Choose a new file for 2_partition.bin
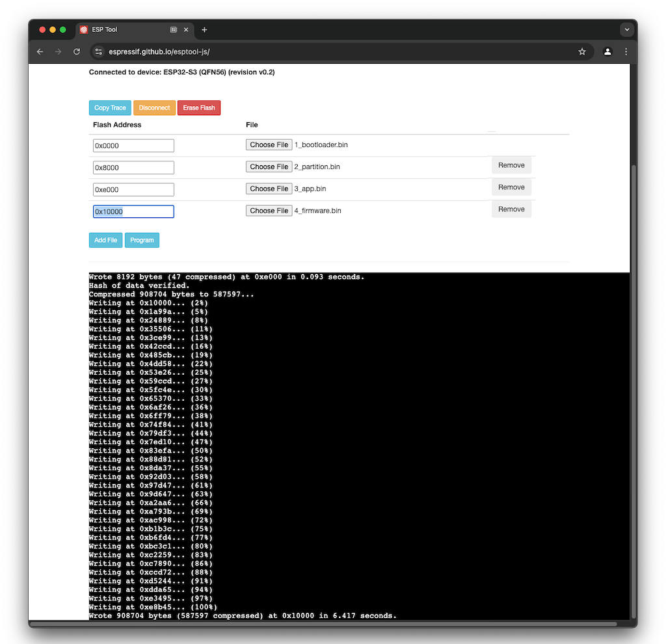Screen dimensions: 666x644 tap(269, 167)
